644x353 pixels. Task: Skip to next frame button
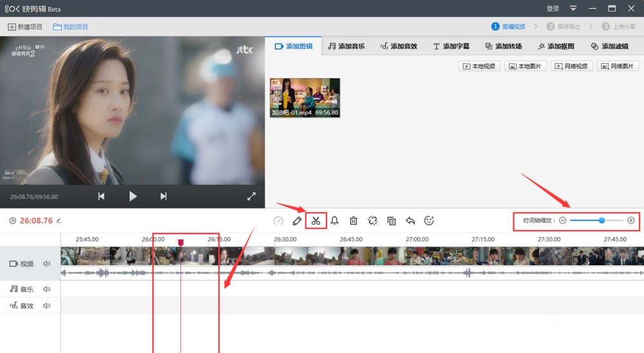pyautogui.click(x=164, y=196)
